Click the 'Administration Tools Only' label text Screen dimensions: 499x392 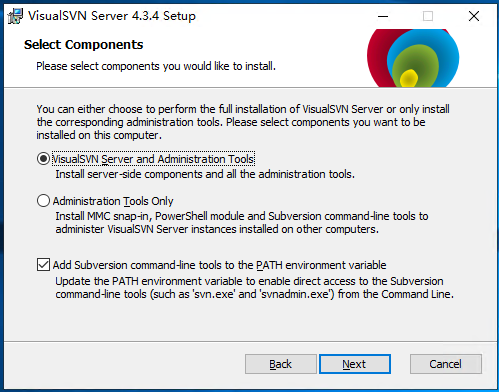click(x=113, y=201)
